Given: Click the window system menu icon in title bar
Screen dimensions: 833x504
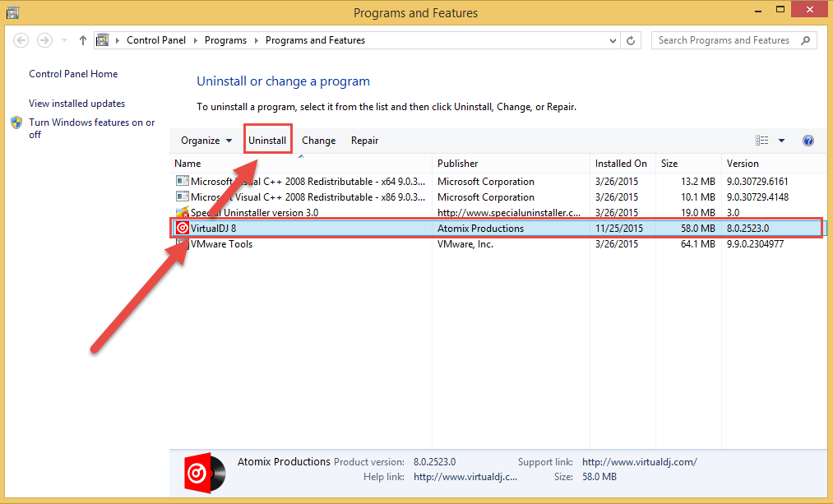Looking at the screenshot, I should (x=13, y=12).
